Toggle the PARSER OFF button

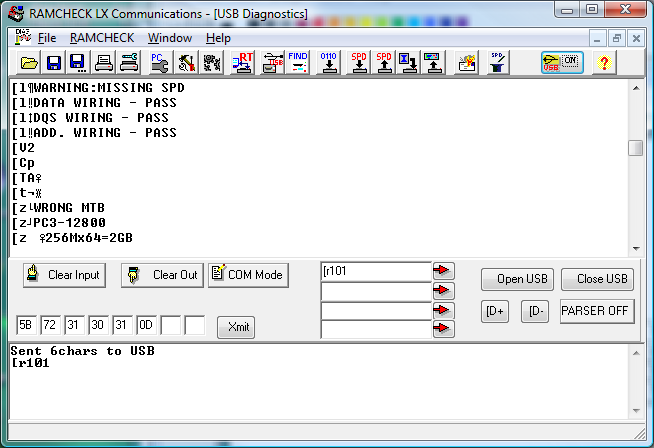point(597,311)
